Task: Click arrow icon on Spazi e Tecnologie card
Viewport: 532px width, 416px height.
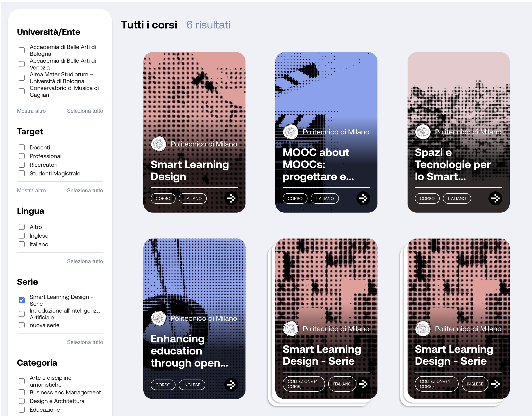Action: click(495, 198)
